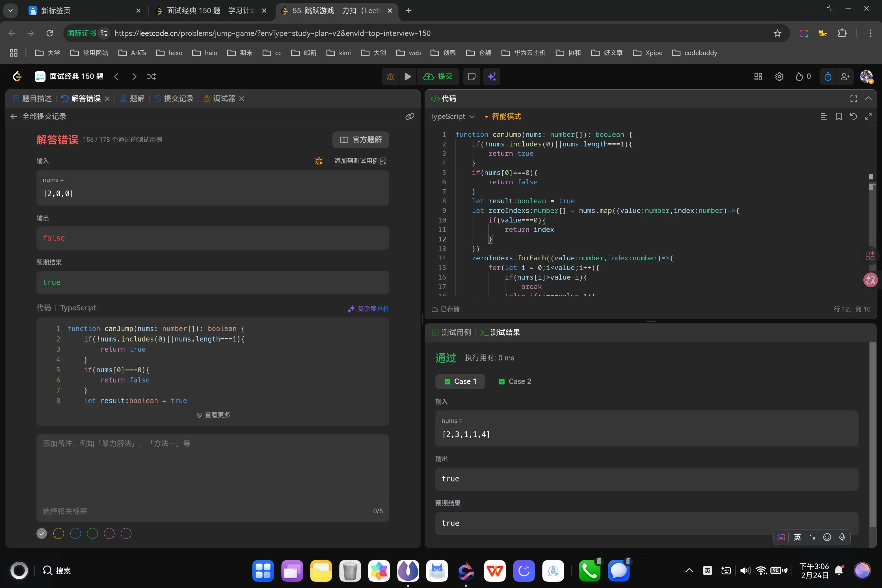Select the gray checked color circle

coord(42,533)
